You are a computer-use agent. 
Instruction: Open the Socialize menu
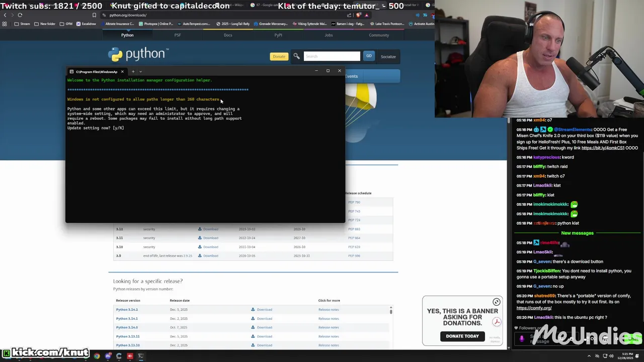click(x=388, y=57)
